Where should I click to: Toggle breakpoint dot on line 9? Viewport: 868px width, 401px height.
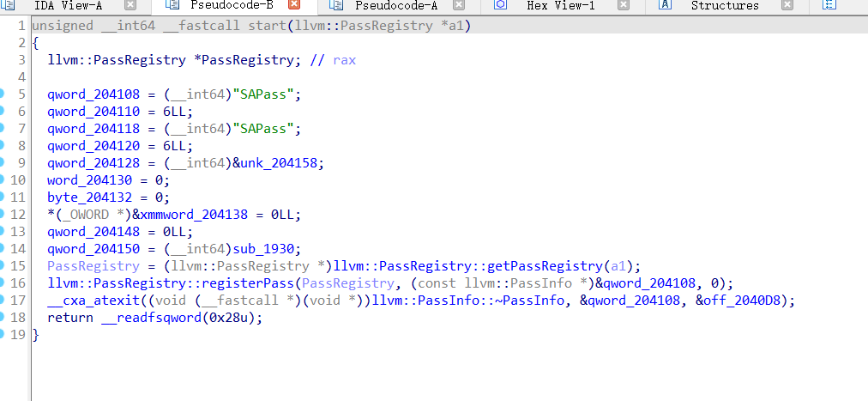tap(2, 162)
